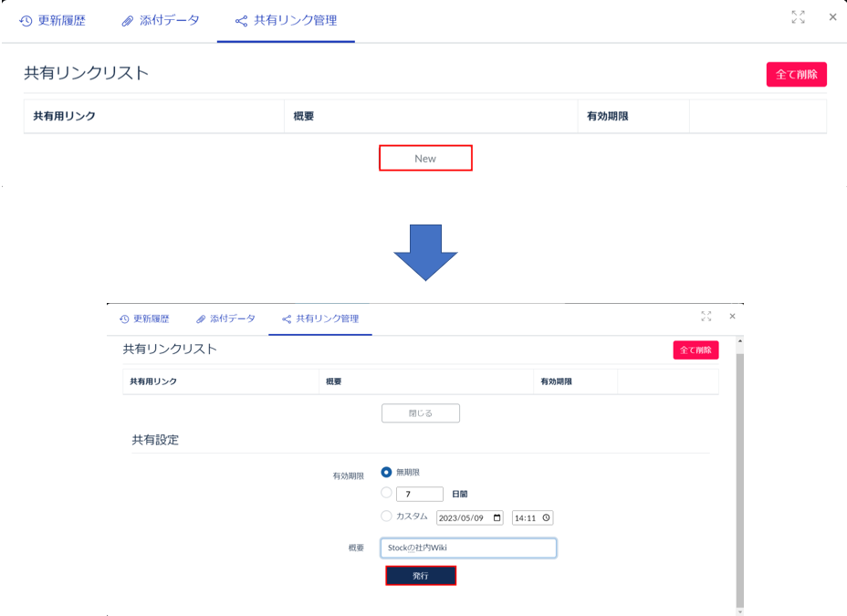Click the fullscreen expand icon in the lower dialog
The width and height of the screenshot is (847, 616).
[x=706, y=316]
